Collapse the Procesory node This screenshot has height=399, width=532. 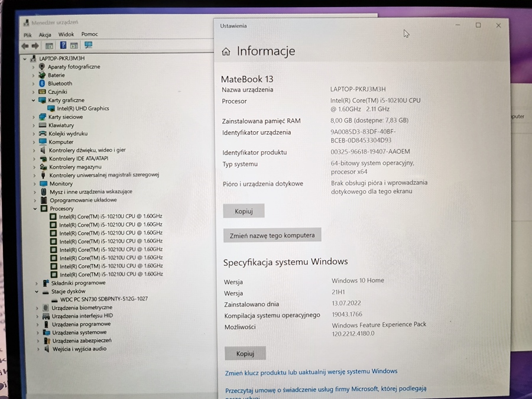(x=35, y=209)
